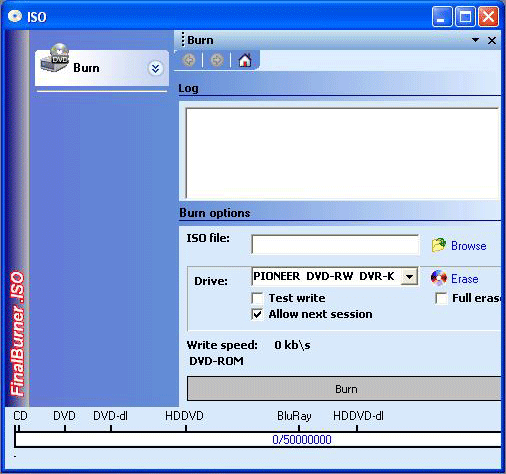
Task: Click the HDDVD-dl capacity marker
Action: pos(358,416)
